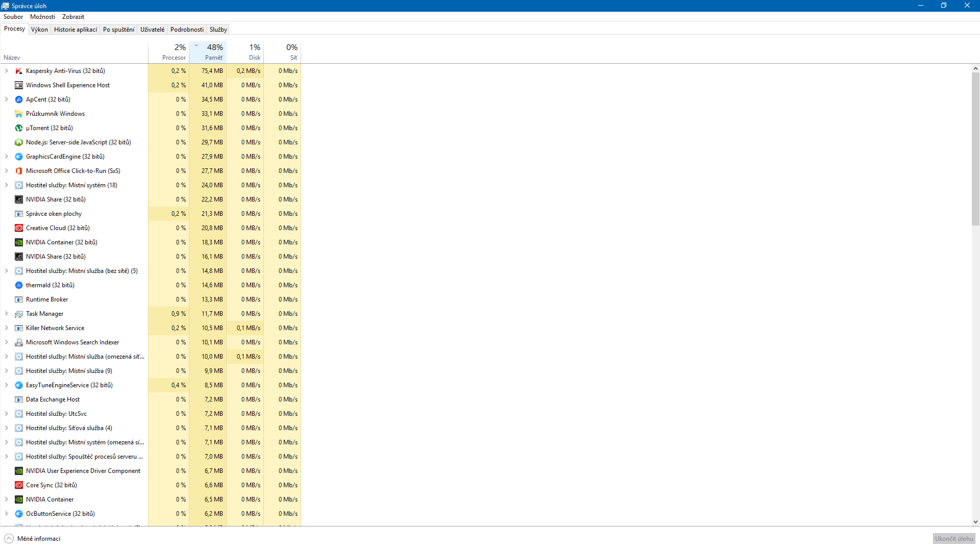The image size is (980, 551).
Task: Click the scrollbar up arrow
Action: pos(975,68)
